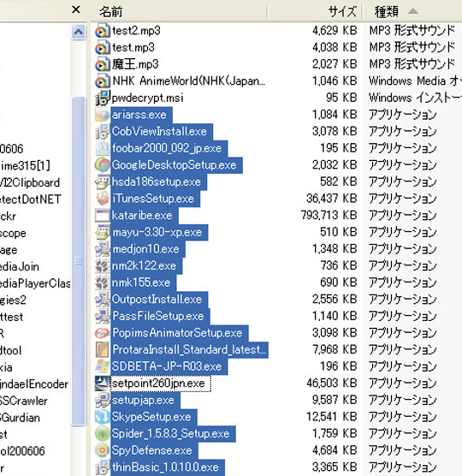
Task: Click the pwdecrypt.msi installer icon
Action: click(x=102, y=98)
